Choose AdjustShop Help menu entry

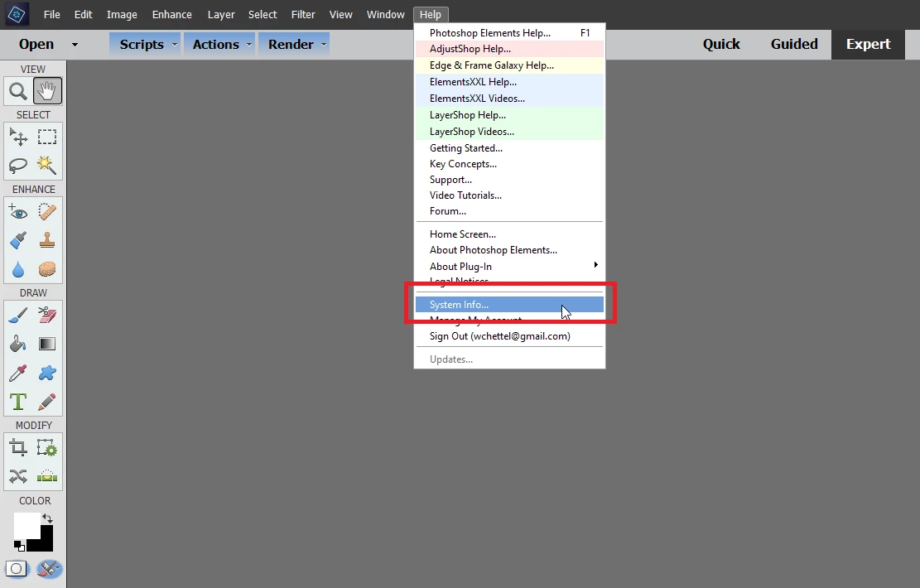coord(510,49)
